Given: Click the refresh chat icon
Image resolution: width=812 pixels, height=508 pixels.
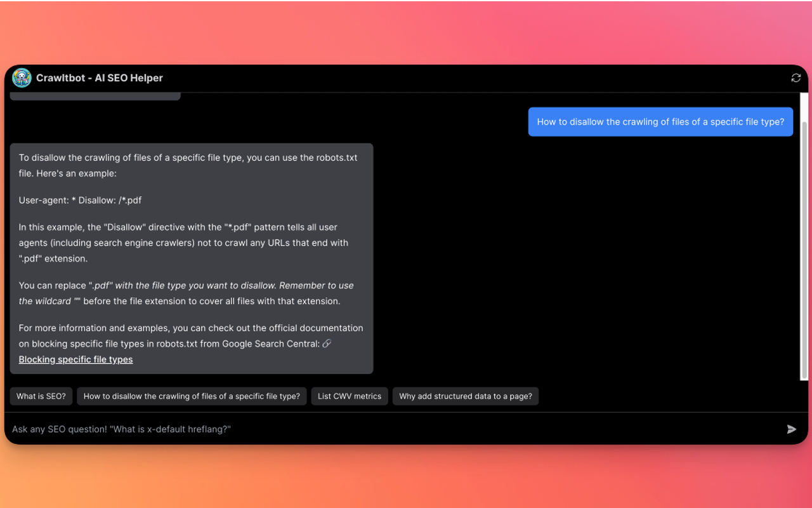Looking at the screenshot, I should [796, 78].
